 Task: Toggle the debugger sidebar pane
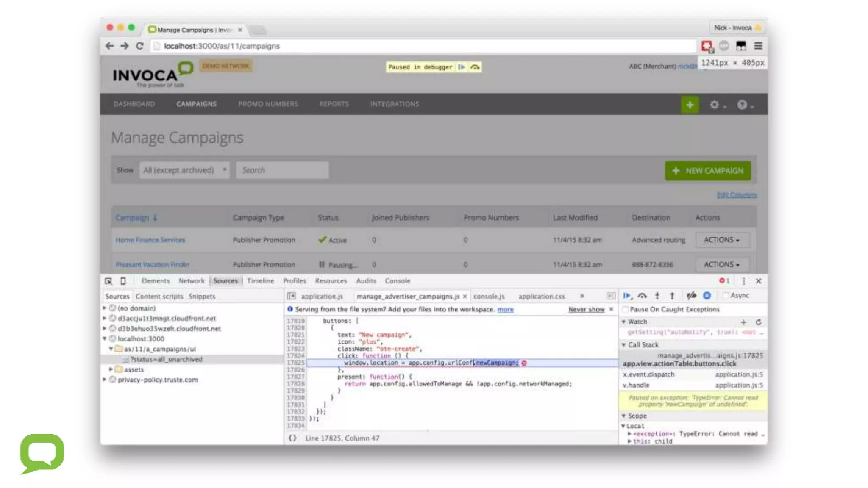click(611, 296)
